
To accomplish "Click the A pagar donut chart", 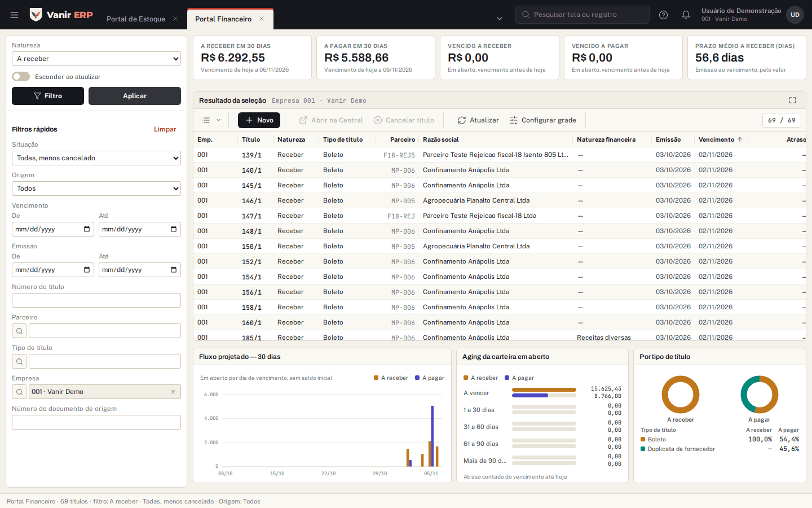I will click(760, 395).
